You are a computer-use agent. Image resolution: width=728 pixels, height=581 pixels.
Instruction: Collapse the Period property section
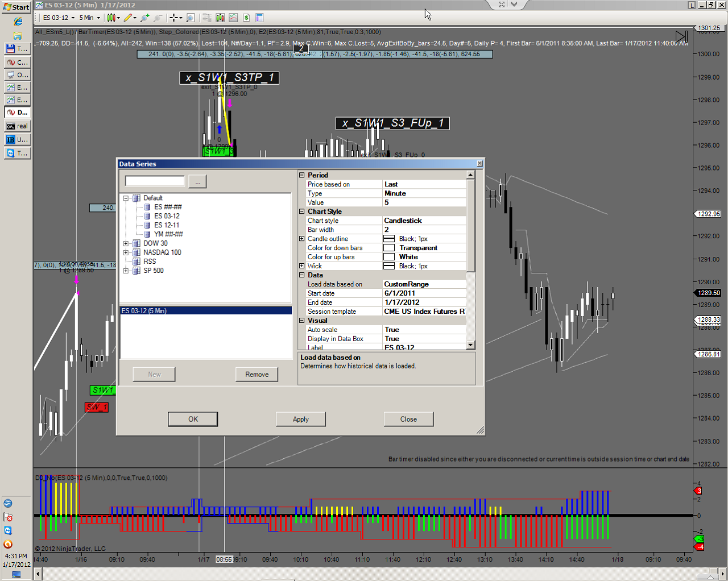coord(302,175)
